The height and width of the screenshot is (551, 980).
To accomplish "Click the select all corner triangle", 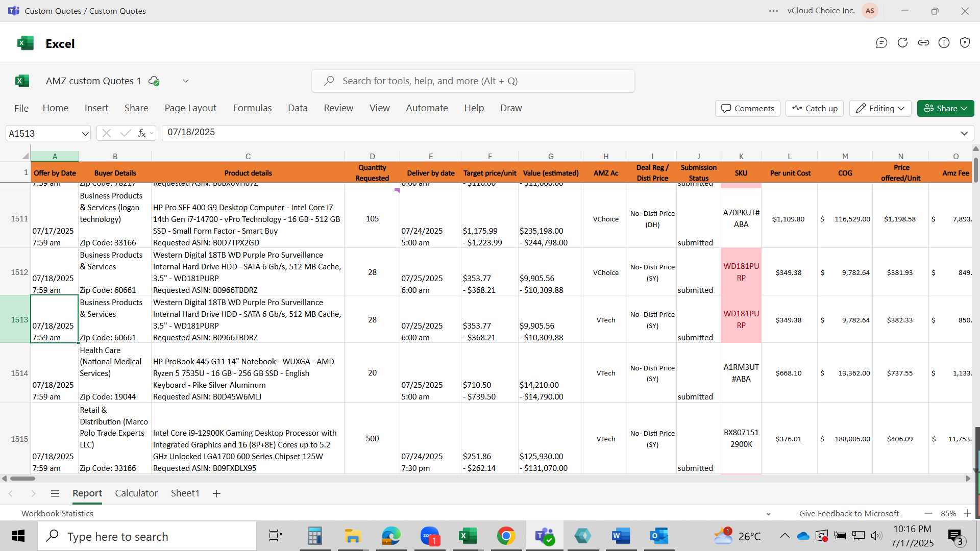I will (x=25, y=156).
